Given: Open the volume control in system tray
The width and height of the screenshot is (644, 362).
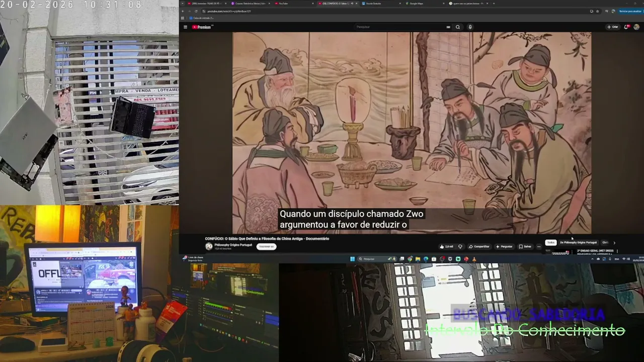Looking at the screenshot, I should 629,259.
